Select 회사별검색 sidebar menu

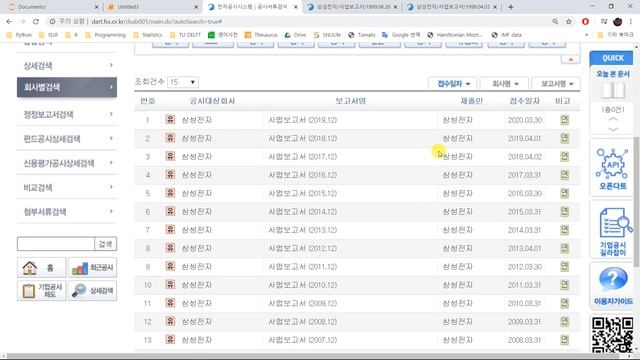(67, 87)
